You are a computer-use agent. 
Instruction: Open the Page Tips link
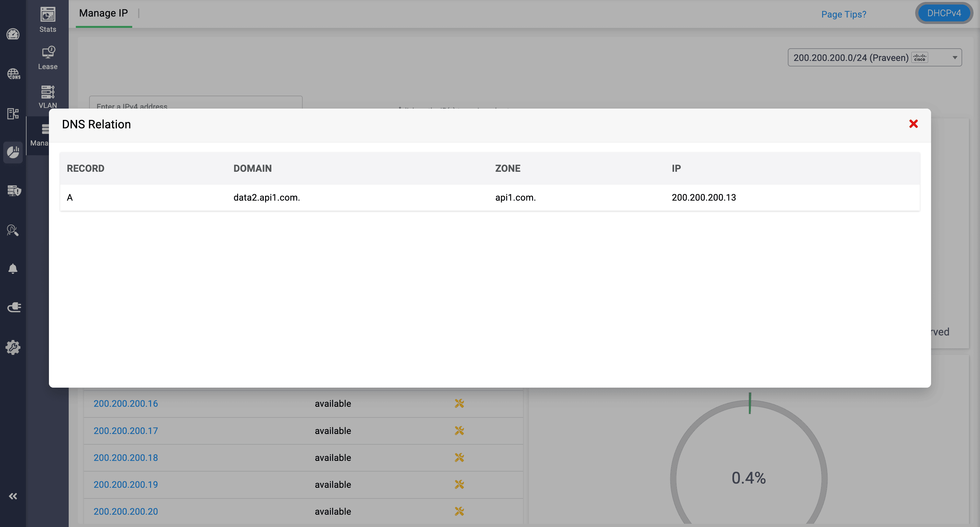pos(844,15)
